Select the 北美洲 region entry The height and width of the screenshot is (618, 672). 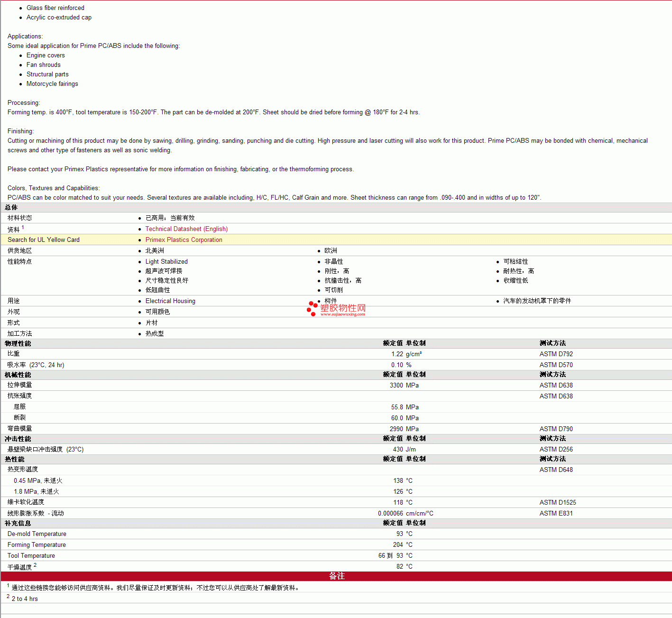pos(155,250)
